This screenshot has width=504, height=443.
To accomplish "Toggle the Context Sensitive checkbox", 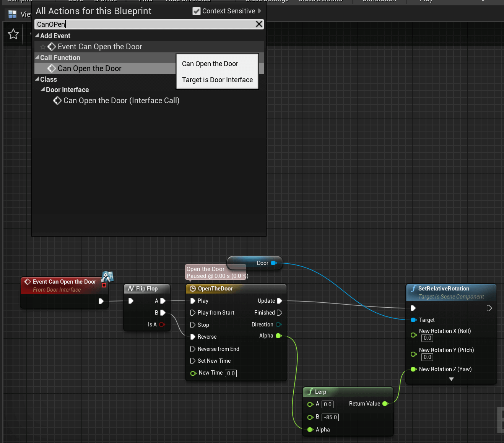I will (197, 11).
